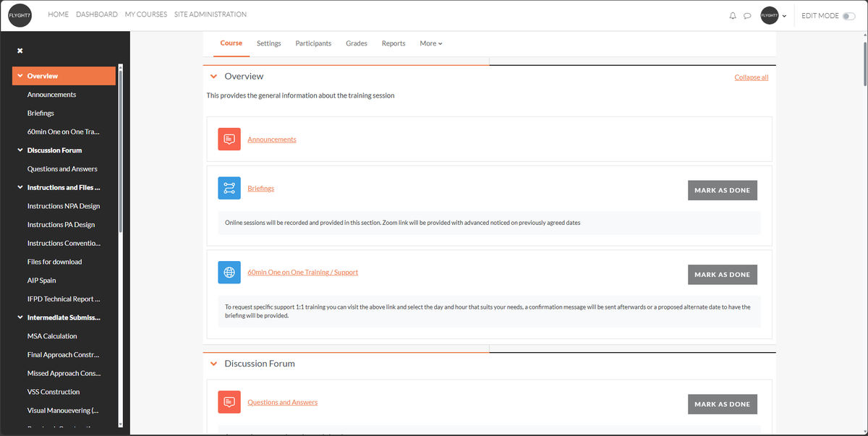Image resolution: width=868 pixels, height=436 pixels.
Task: Open the More dropdown menu
Action: [431, 43]
